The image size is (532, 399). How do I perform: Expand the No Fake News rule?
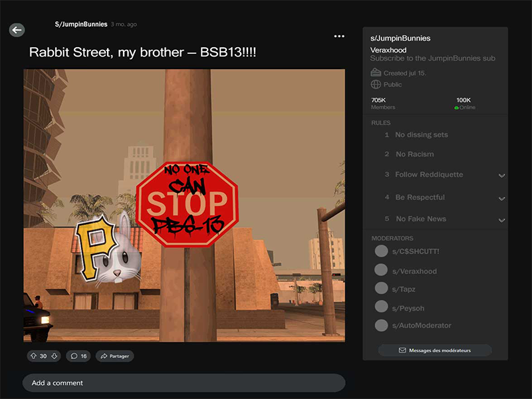[x=501, y=220]
